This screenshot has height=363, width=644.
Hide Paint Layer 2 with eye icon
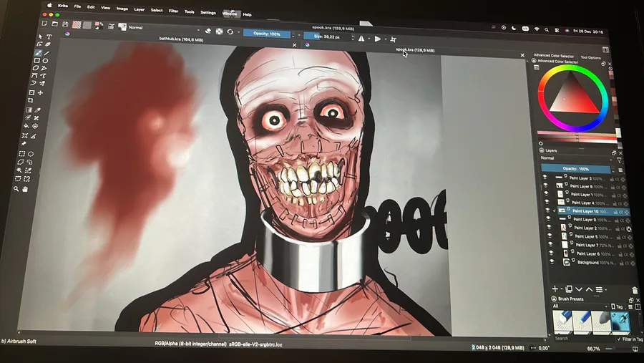[x=549, y=227]
